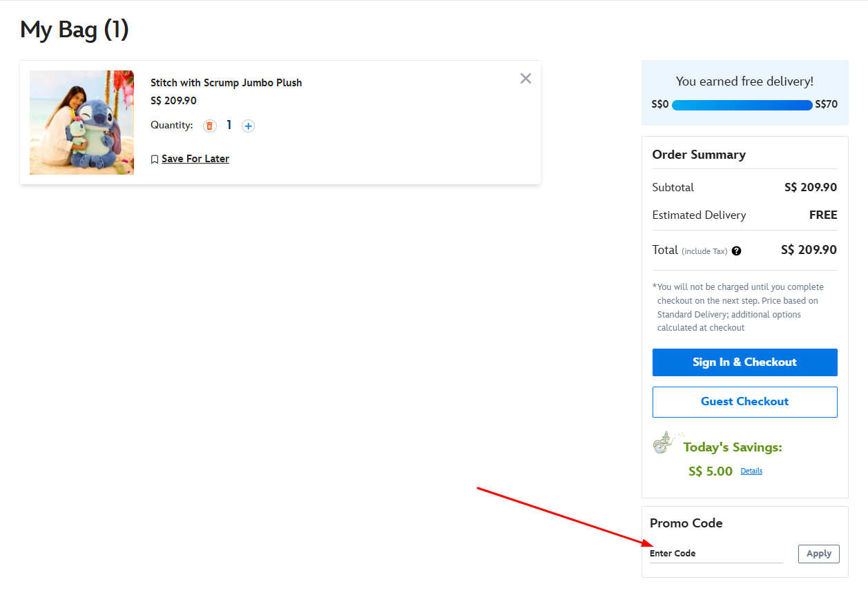Click the Enter Code promo field
Image resolution: width=868 pixels, height=593 pixels.
coord(716,553)
